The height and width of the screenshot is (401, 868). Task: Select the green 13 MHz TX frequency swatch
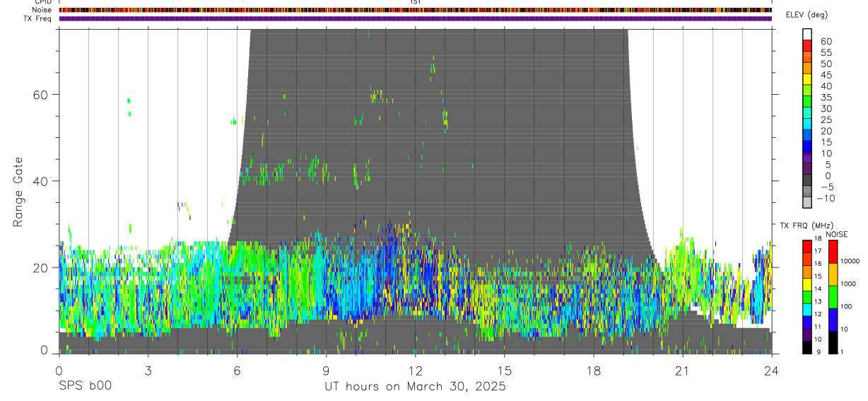pos(807,297)
